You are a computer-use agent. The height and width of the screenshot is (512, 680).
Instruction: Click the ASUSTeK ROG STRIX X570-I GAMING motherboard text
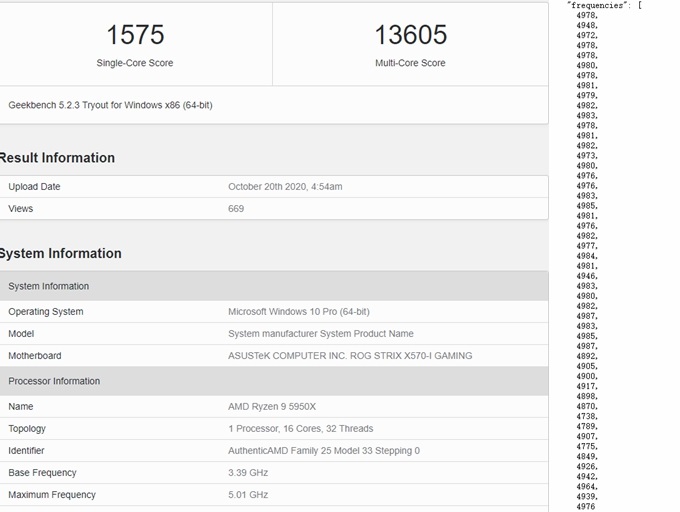[x=350, y=356]
